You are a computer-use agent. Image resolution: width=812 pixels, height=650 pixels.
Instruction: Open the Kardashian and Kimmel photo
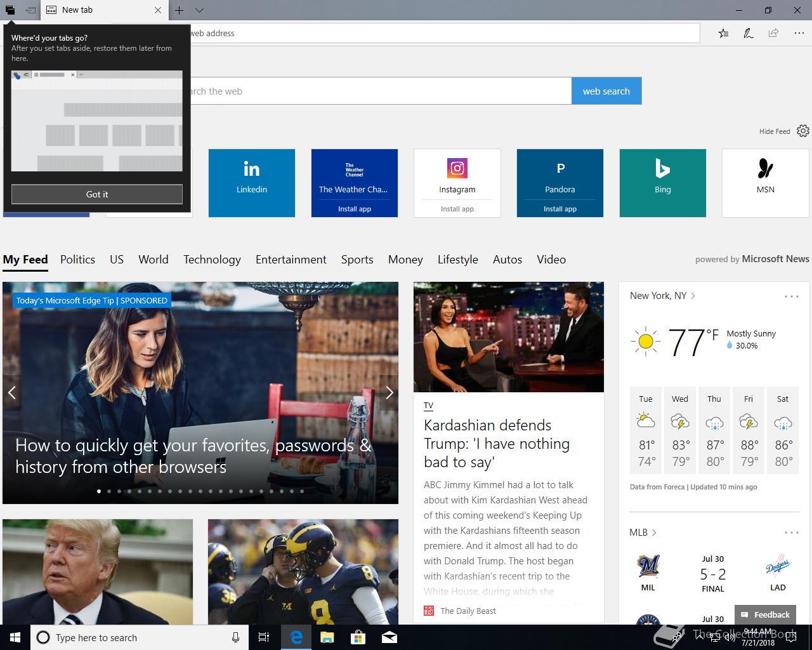coord(509,337)
